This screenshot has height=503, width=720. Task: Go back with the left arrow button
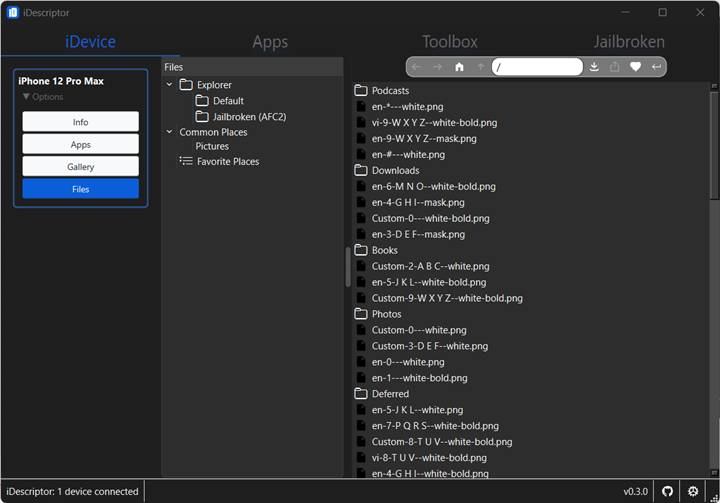416,67
